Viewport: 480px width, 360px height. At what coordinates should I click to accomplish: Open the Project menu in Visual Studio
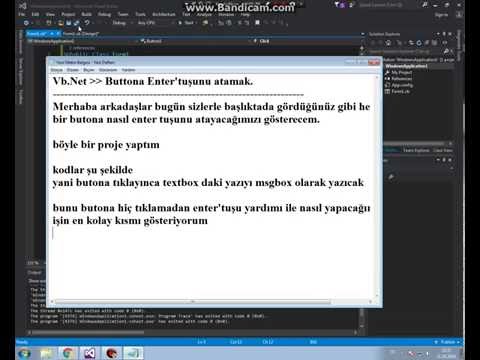[68, 14]
